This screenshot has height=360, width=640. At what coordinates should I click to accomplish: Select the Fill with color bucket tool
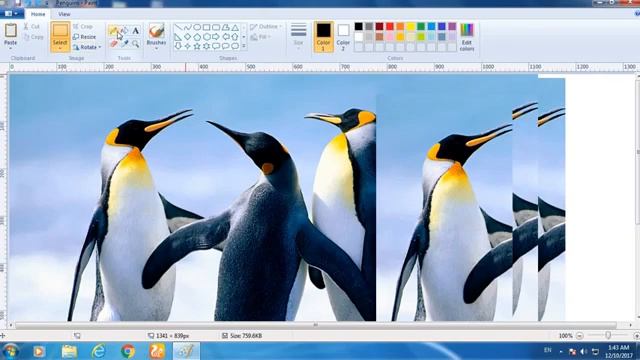[x=125, y=31]
